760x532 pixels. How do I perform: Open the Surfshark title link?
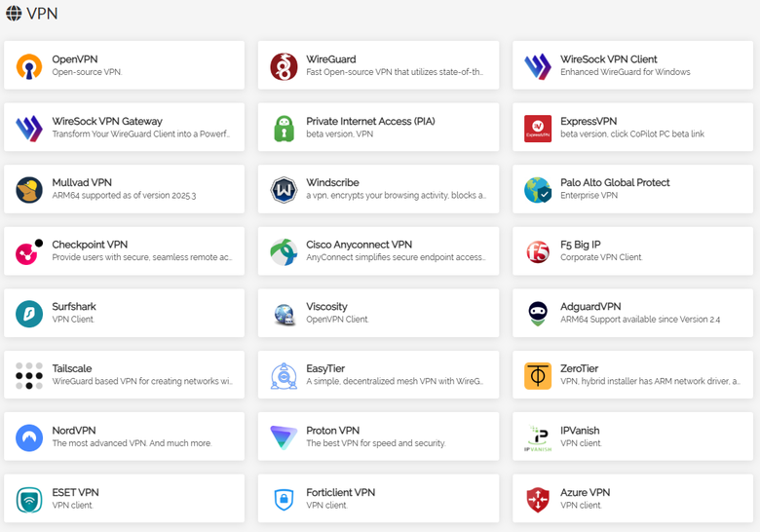[x=74, y=306]
